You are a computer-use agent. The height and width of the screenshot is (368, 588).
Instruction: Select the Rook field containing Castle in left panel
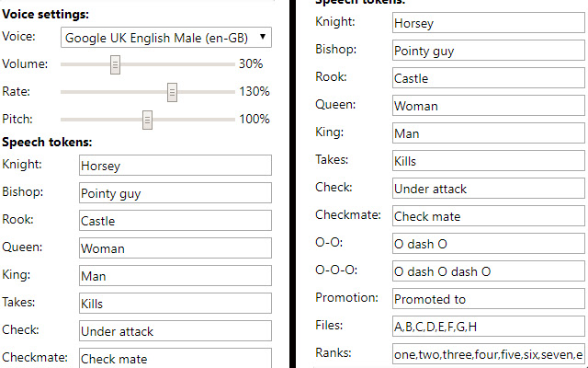[175, 221]
